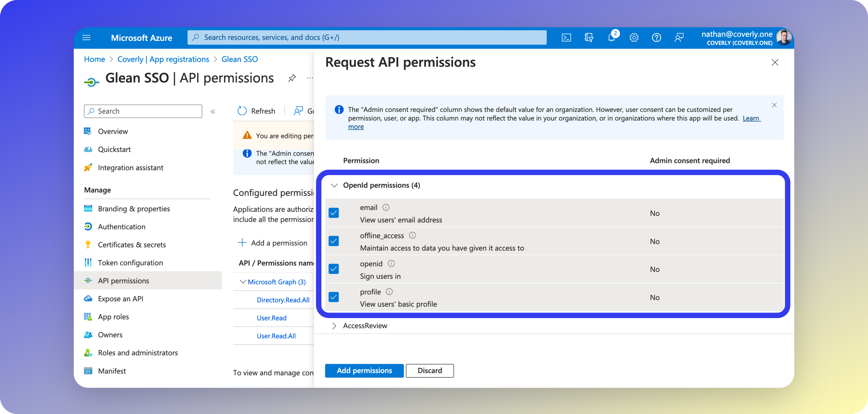Open Azure portal settings gear
This screenshot has height=414, width=868.
(x=634, y=37)
